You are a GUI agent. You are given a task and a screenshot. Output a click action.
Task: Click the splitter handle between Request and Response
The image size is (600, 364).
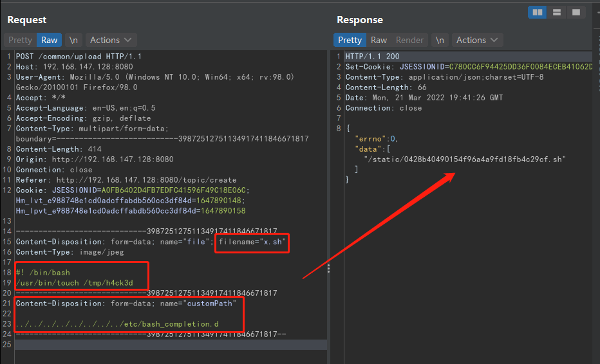pos(328,269)
